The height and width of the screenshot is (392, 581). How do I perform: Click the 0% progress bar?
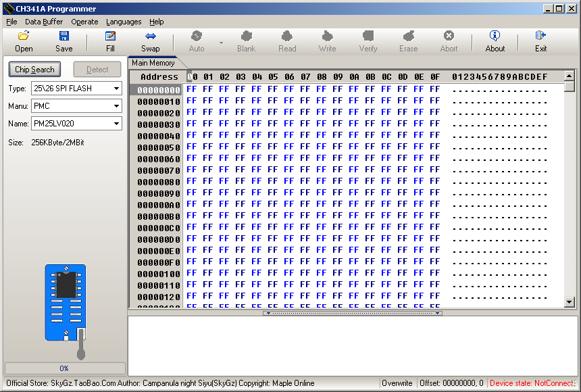[64, 368]
